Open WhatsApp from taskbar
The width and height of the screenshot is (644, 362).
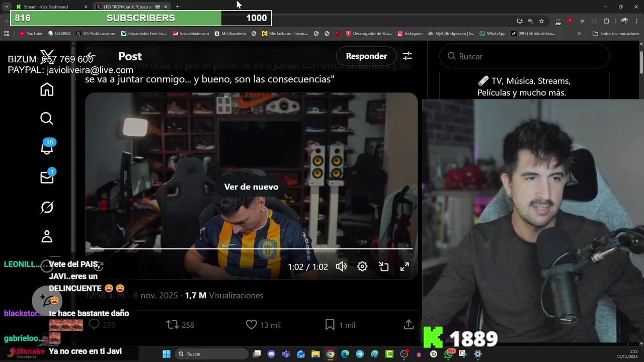449,354
